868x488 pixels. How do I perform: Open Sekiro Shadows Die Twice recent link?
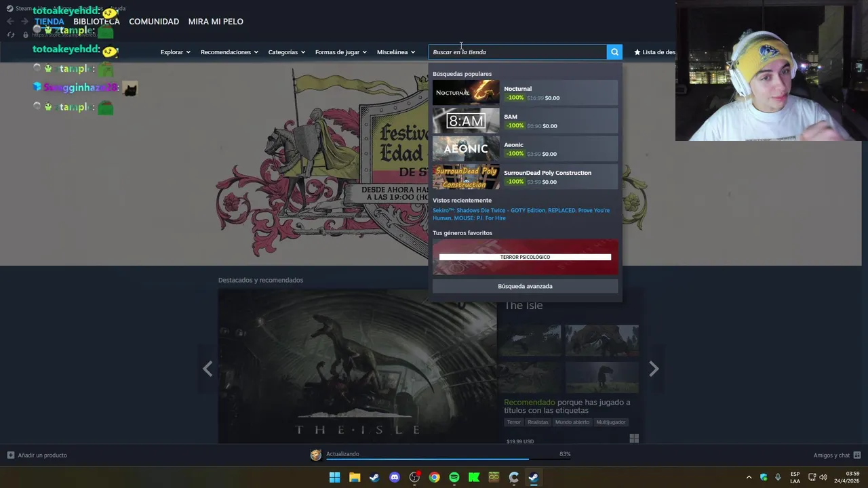click(x=488, y=210)
